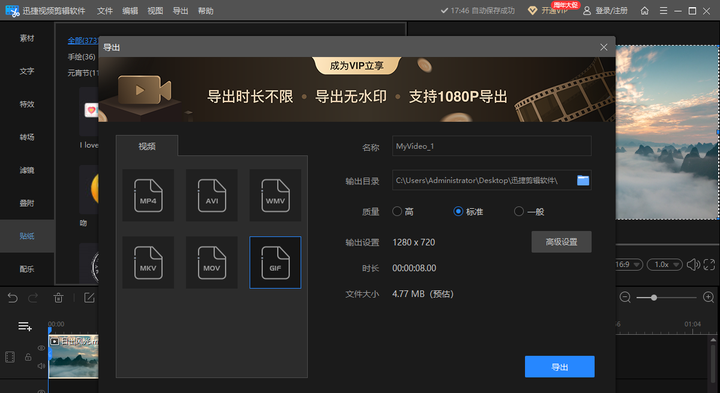Select the 手绘(36) sticker category
Screen dimensions: 720x393
point(81,57)
